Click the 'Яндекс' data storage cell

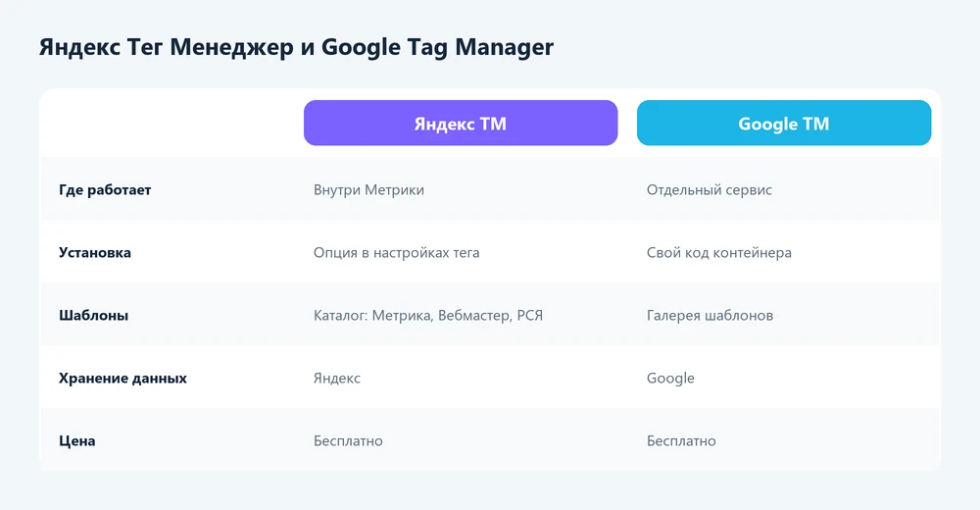click(337, 378)
